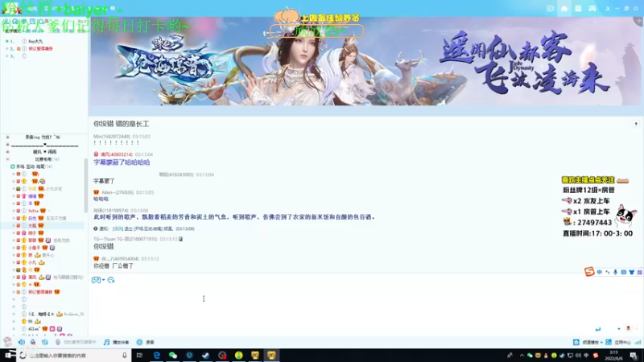Click the channel banner image
The image size is (644, 362).
coord(365,62)
